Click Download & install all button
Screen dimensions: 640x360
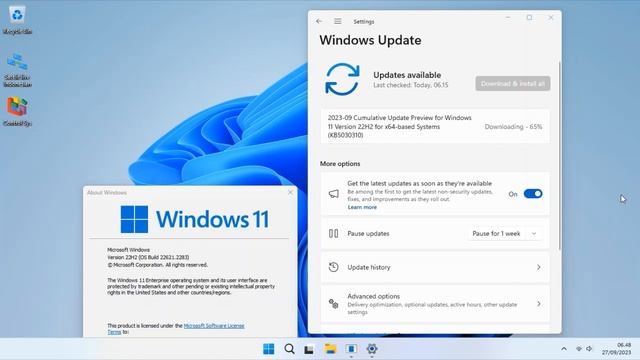click(x=513, y=84)
